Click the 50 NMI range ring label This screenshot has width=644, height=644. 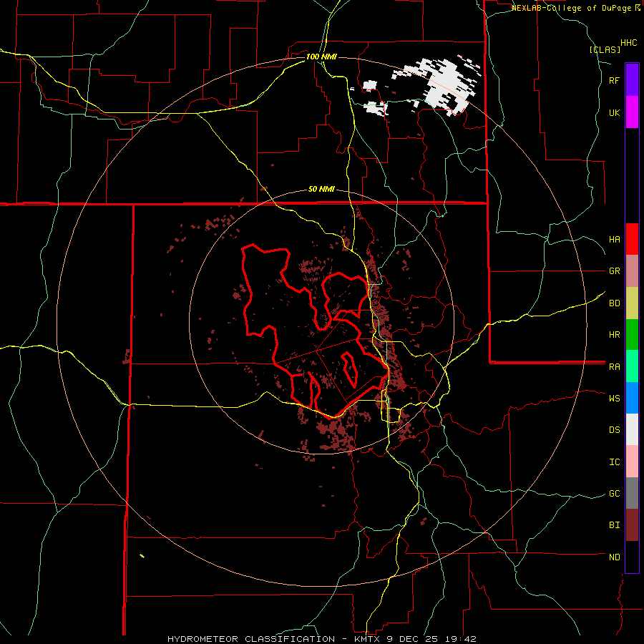pyautogui.click(x=321, y=190)
